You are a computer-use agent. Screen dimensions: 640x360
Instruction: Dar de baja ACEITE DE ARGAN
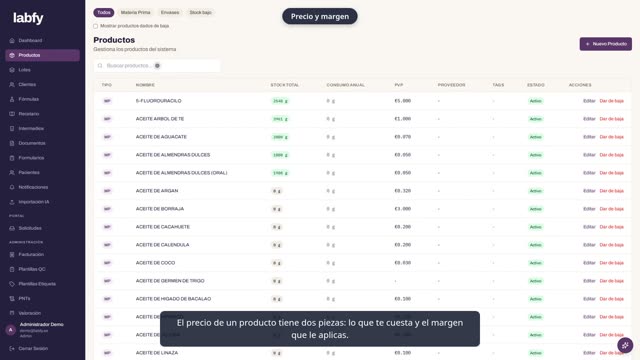(611, 191)
